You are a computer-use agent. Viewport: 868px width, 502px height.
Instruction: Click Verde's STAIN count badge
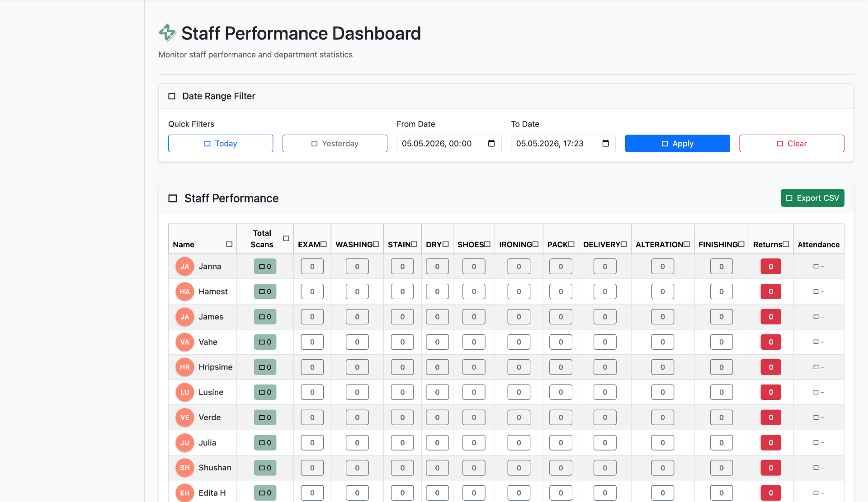pos(402,418)
